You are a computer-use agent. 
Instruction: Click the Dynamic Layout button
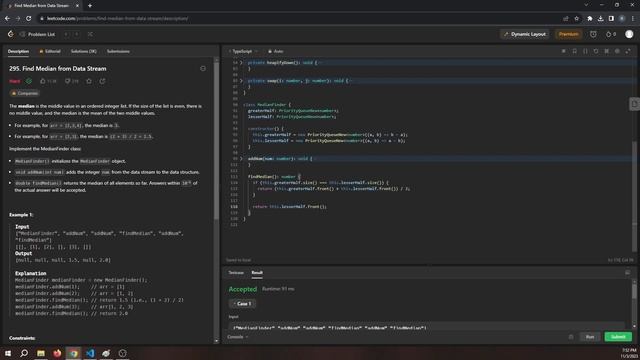[525, 34]
